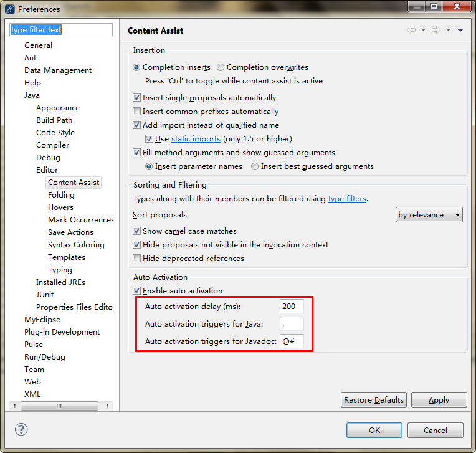The image size is (476, 453).
Task: Toggle Add import instead of qualified name
Action: (136, 125)
